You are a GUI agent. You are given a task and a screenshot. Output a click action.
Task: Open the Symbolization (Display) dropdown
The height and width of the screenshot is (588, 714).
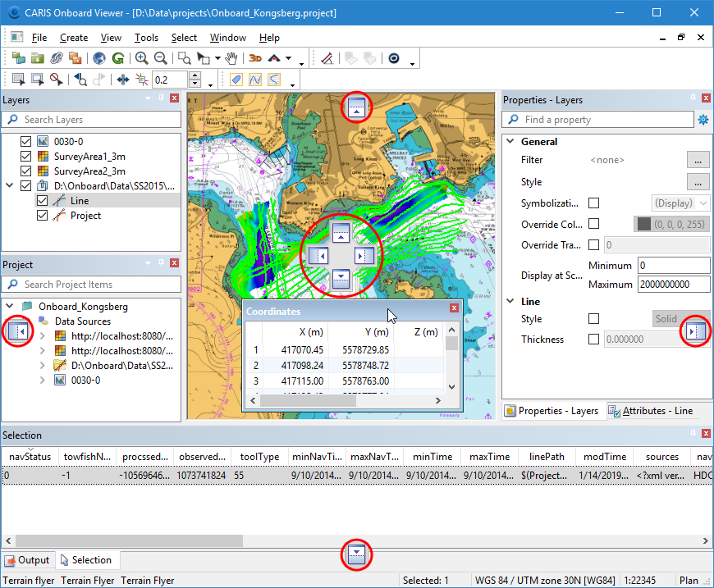[680, 203]
